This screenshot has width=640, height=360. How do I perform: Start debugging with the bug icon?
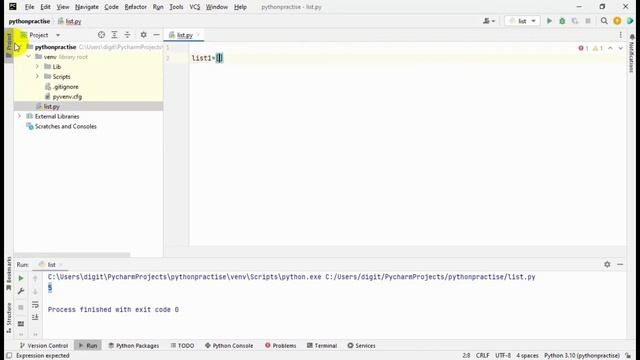562,21
